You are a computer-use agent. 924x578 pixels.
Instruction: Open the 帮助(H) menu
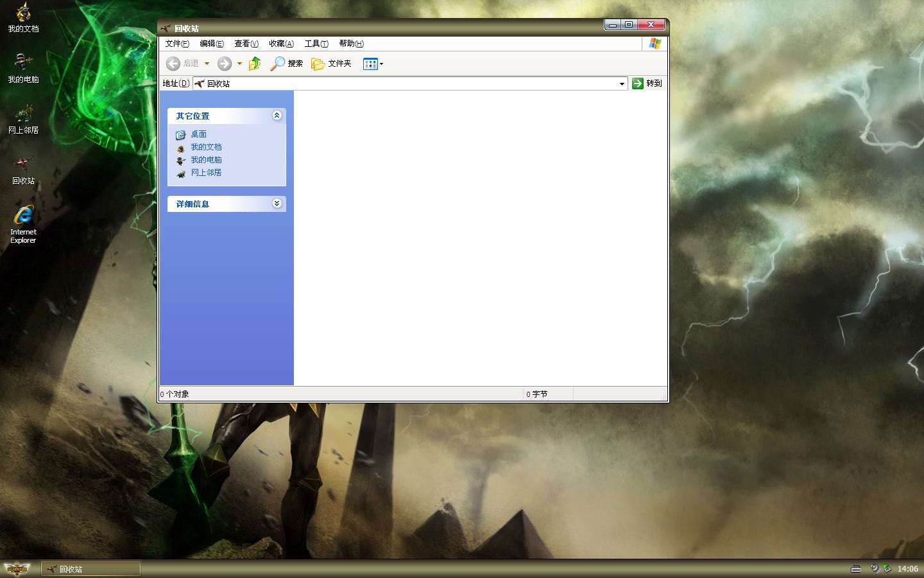pos(351,44)
